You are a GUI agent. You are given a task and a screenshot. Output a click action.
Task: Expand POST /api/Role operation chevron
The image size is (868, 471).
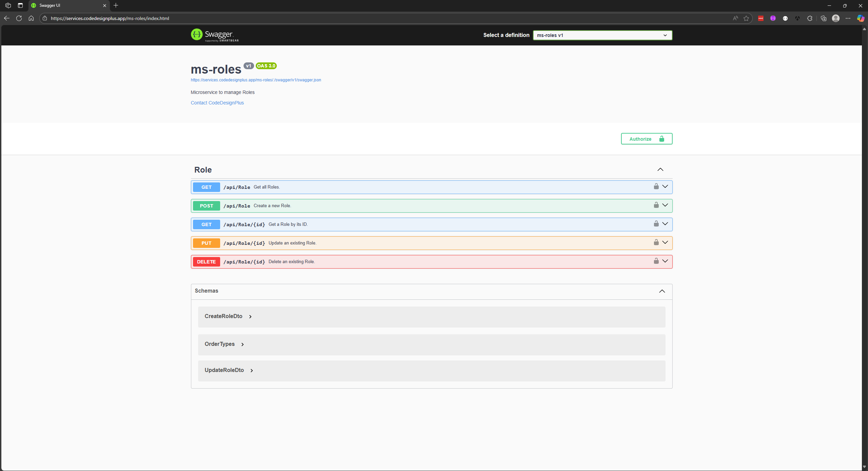(x=665, y=205)
